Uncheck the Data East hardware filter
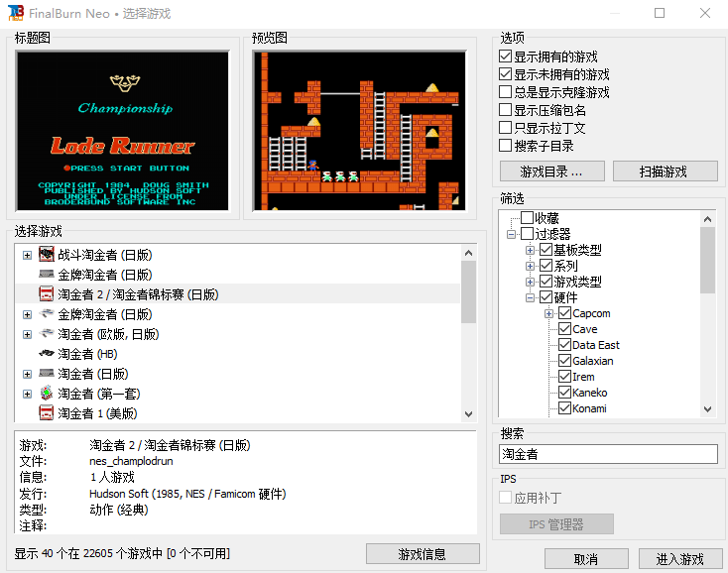728x573 pixels. click(x=564, y=345)
